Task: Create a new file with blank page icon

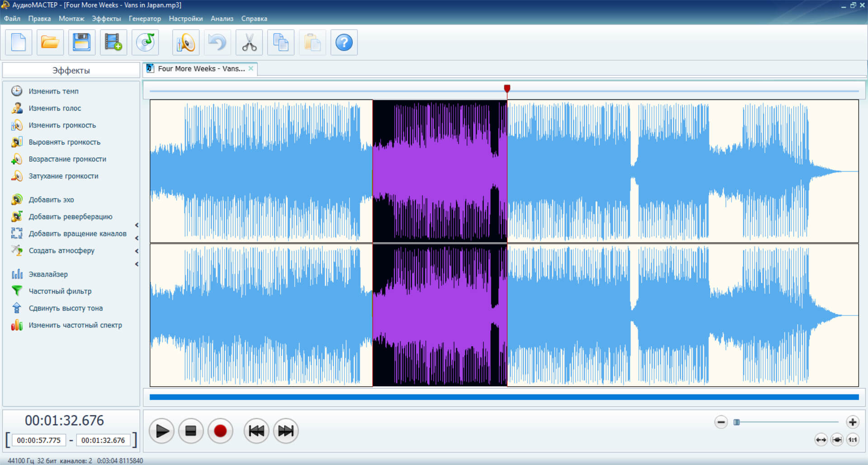Action: pos(19,42)
